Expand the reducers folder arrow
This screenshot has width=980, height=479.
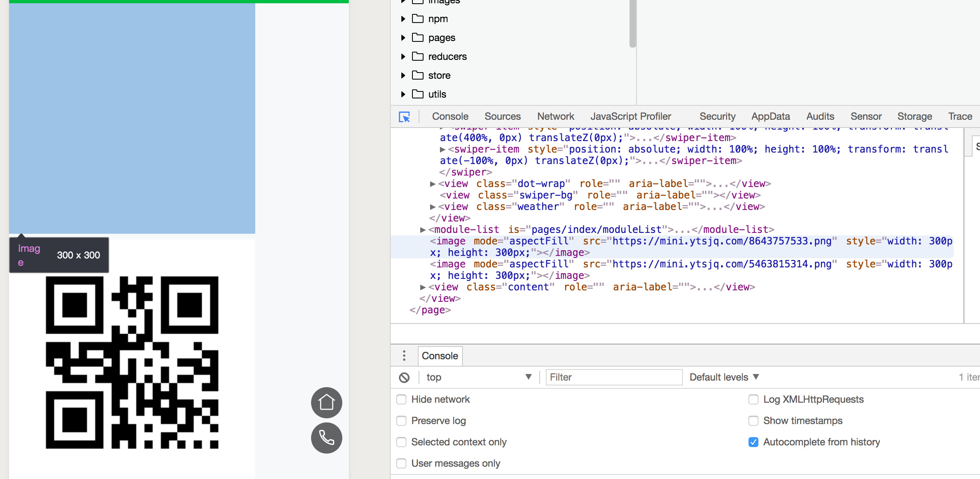tap(403, 57)
